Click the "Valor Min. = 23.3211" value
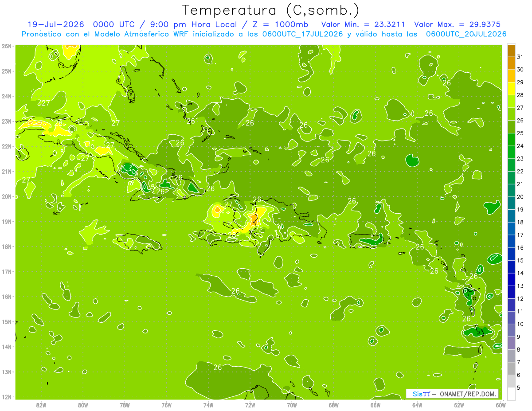This screenshot has width=532, height=411. tap(363, 24)
